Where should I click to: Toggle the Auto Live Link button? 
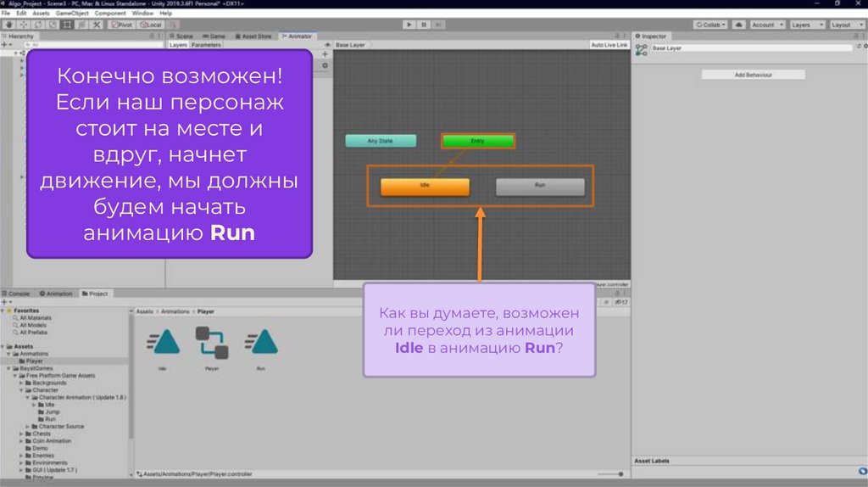609,45
